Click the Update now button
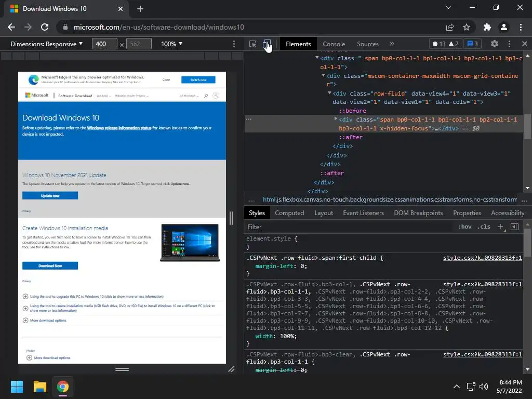532x399 pixels. click(50, 196)
